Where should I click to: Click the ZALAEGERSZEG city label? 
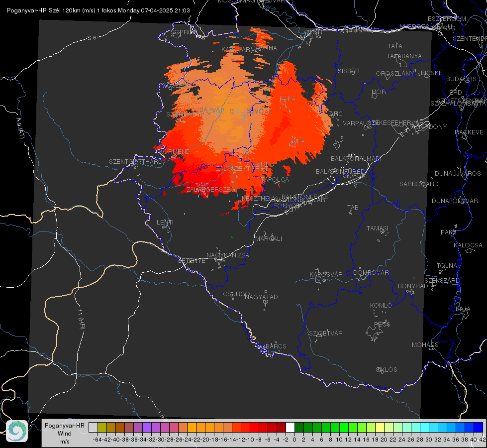210,189
